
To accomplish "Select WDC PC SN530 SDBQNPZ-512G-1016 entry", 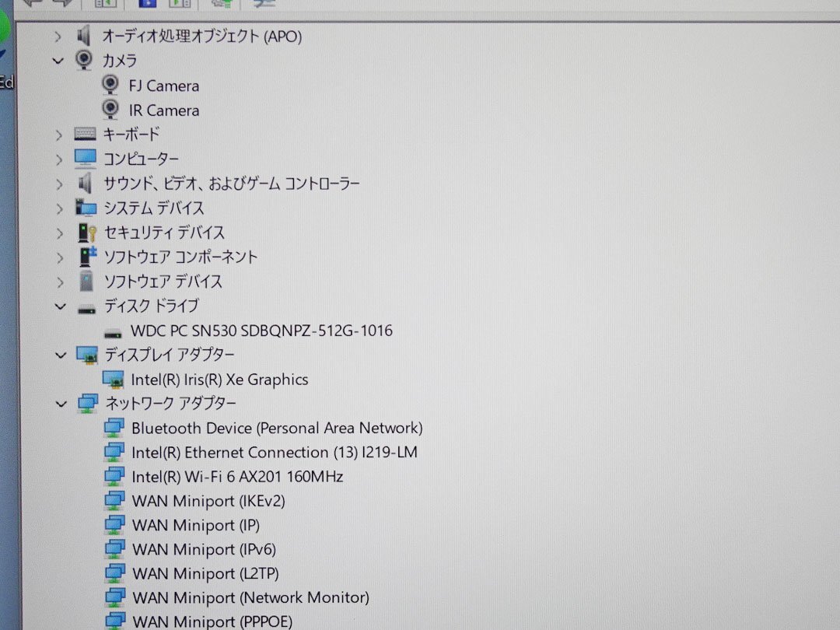I will (x=261, y=331).
